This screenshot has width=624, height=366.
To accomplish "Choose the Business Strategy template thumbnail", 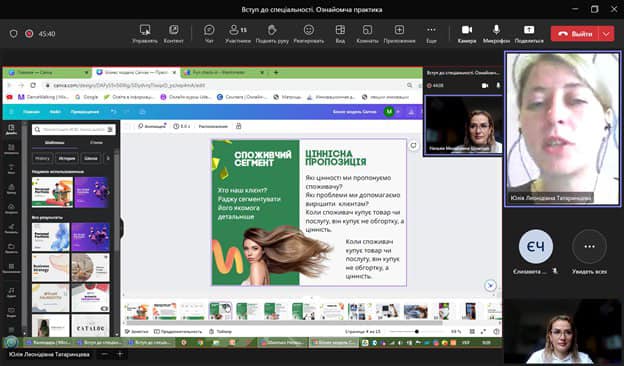I will (51, 268).
